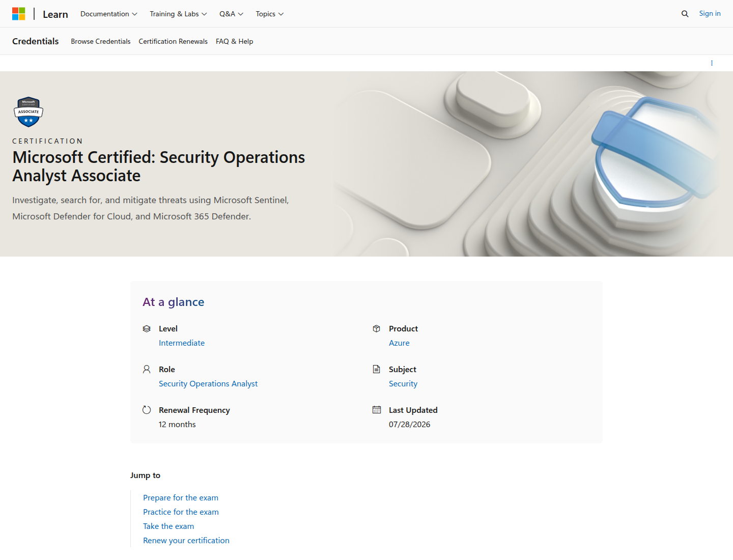Follow the Intermediate level link
This screenshot has width=733, height=560.
coord(182,343)
